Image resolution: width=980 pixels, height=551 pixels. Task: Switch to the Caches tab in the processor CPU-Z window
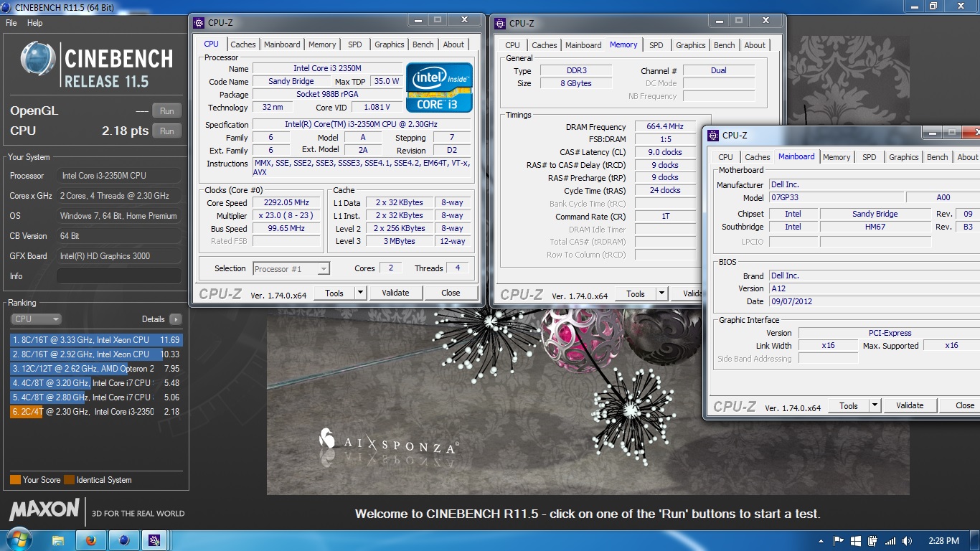pos(243,44)
